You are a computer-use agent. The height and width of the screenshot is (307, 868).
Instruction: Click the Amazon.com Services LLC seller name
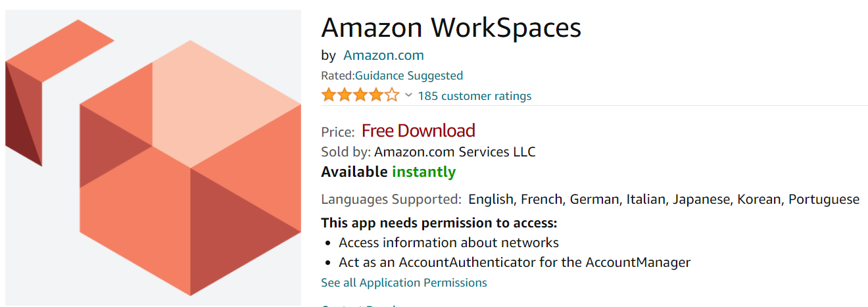point(455,152)
